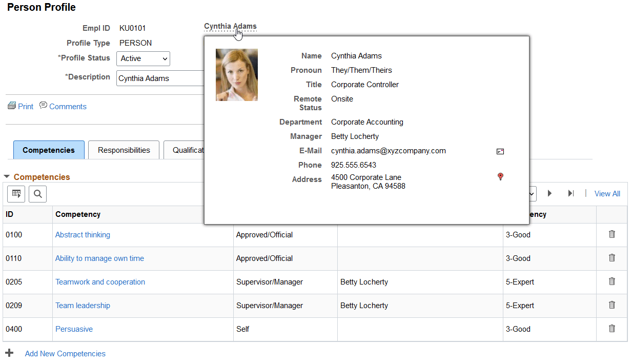632x364 pixels.
Task: Click the plus icon to add competencies
Action: (x=9, y=353)
